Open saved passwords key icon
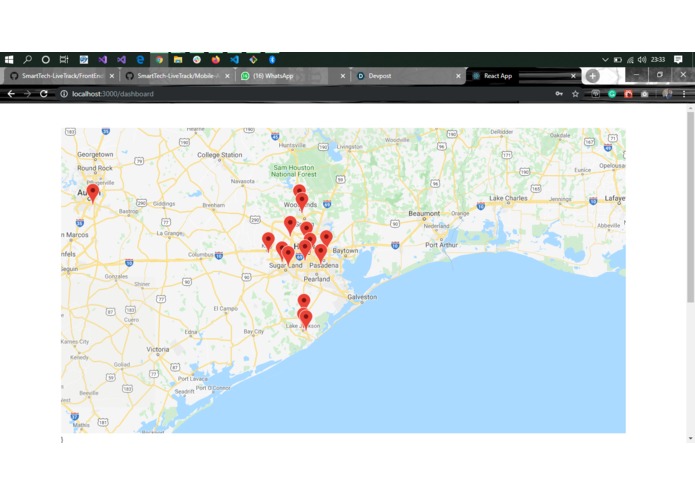Viewport: 695px width, 494px height. pos(559,93)
